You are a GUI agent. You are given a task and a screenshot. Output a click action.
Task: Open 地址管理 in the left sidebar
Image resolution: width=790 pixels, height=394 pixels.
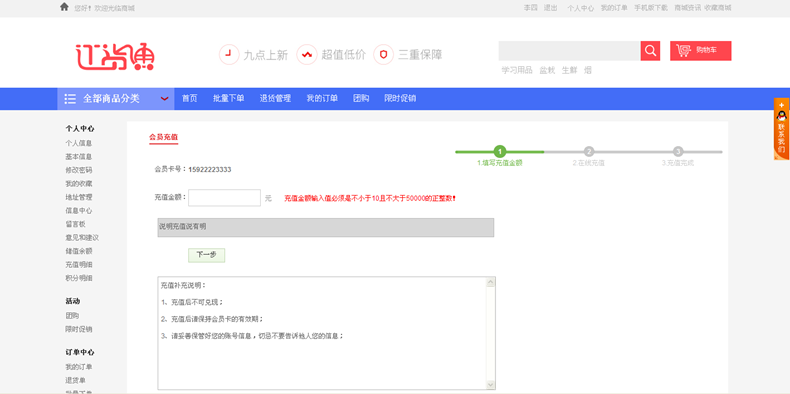[x=79, y=197]
